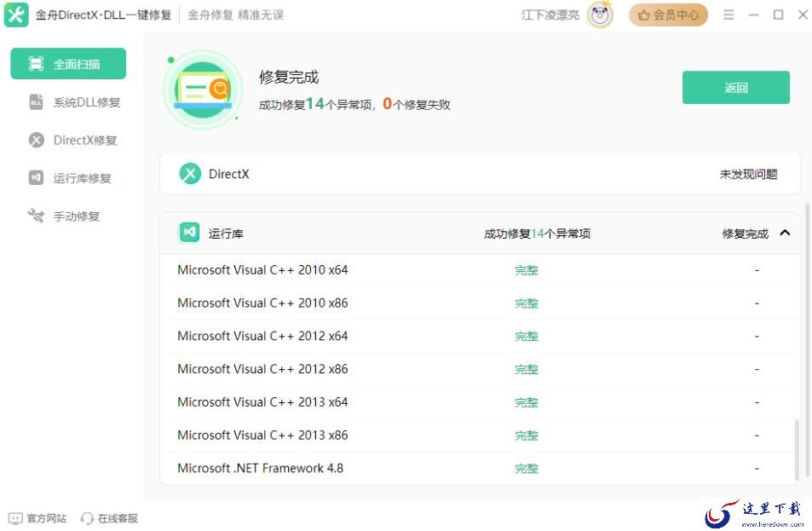Select Microsoft Visual C++ 2012 x86 row
The height and width of the screenshot is (531, 812).
tap(480, 369)
